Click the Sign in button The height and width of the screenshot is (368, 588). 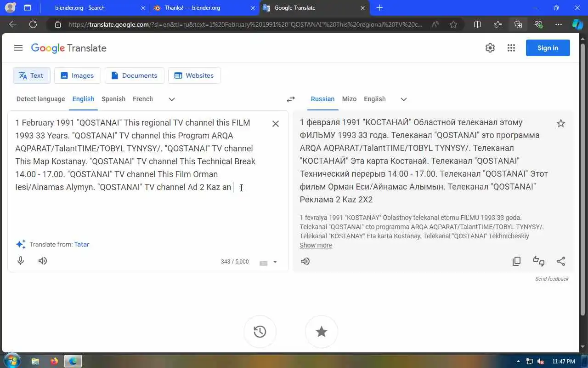pos(548,48)
